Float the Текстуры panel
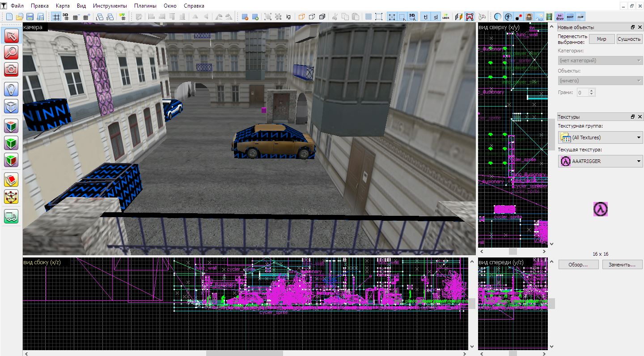This screenshot has height=356, width=644. point(633,116)
